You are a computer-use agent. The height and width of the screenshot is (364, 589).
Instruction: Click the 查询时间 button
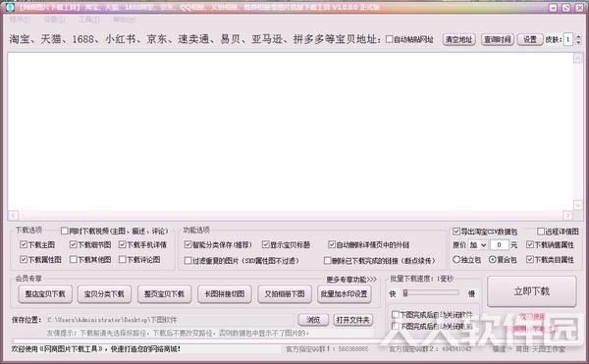pos(498,39)
